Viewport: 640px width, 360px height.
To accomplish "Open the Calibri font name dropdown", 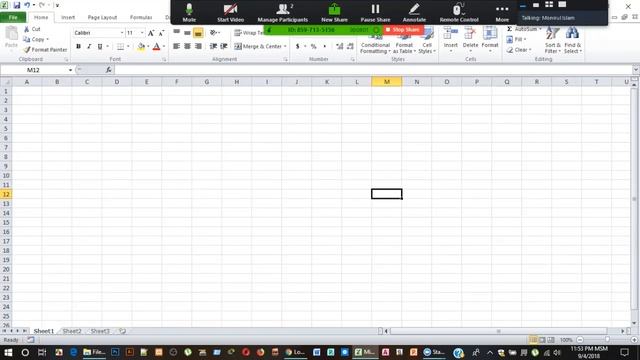I will pos(122,33).
